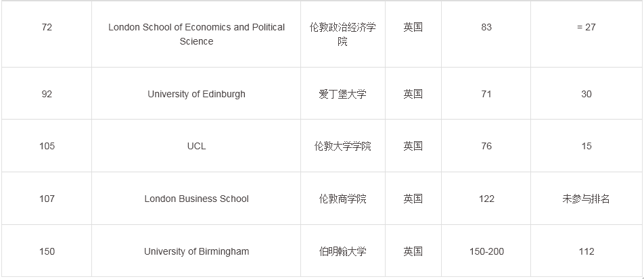This screenshot has width=644, height=279.
Task: Click the rank number 72 cell
Action: (x=47, y=28)
